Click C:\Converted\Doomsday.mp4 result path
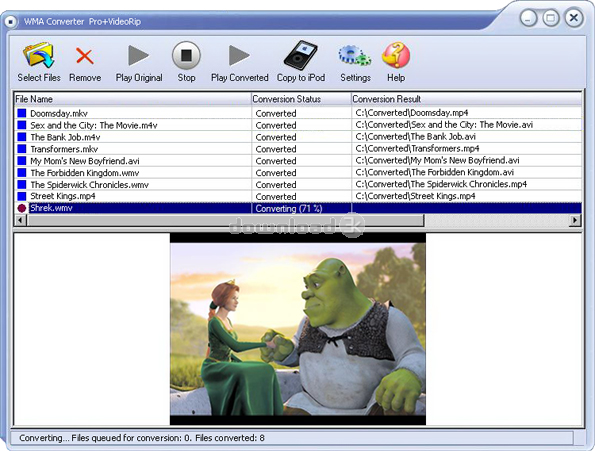Image resolution: width=595 pixels, height=451 pixels. 412,113
